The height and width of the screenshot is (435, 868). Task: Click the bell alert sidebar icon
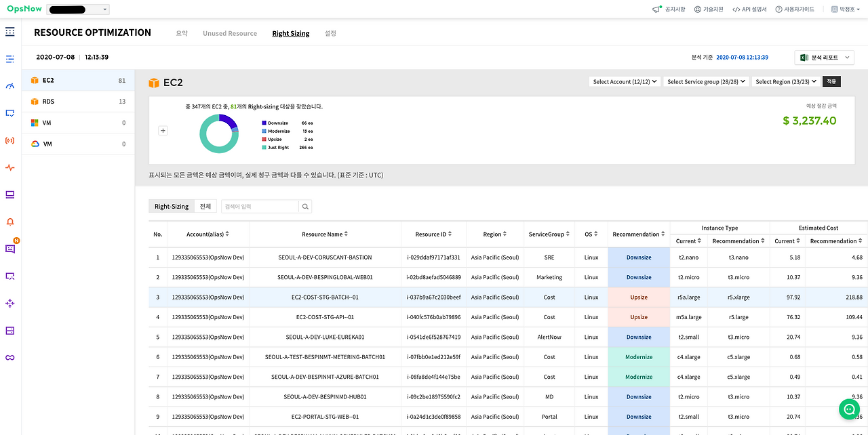[9, 222]
